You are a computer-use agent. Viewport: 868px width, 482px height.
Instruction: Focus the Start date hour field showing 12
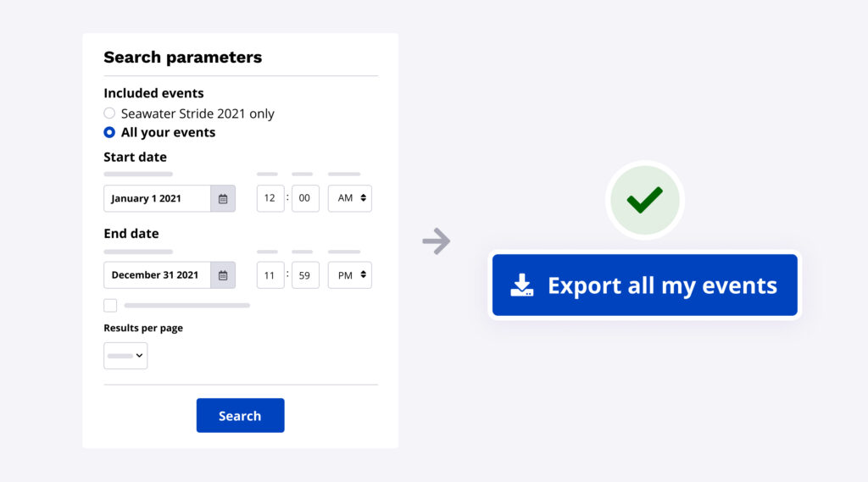270,198
